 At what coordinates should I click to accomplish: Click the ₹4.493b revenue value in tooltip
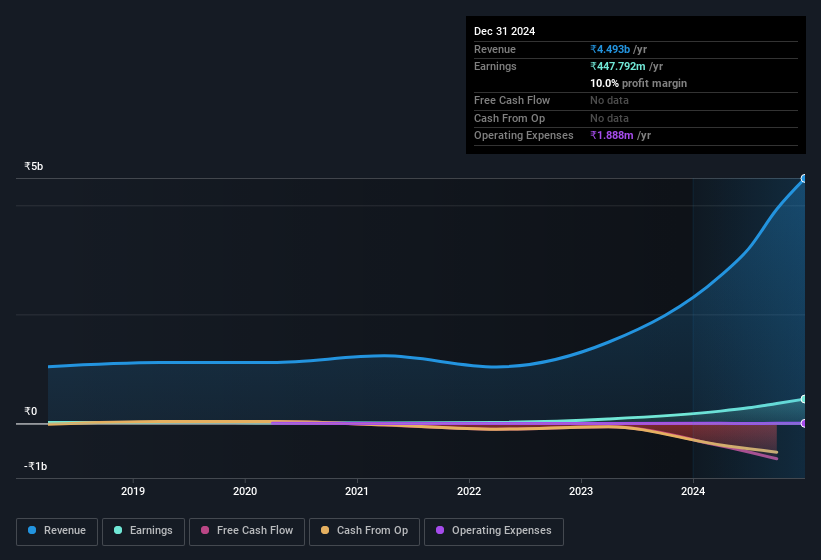click(x=610, y=49)
